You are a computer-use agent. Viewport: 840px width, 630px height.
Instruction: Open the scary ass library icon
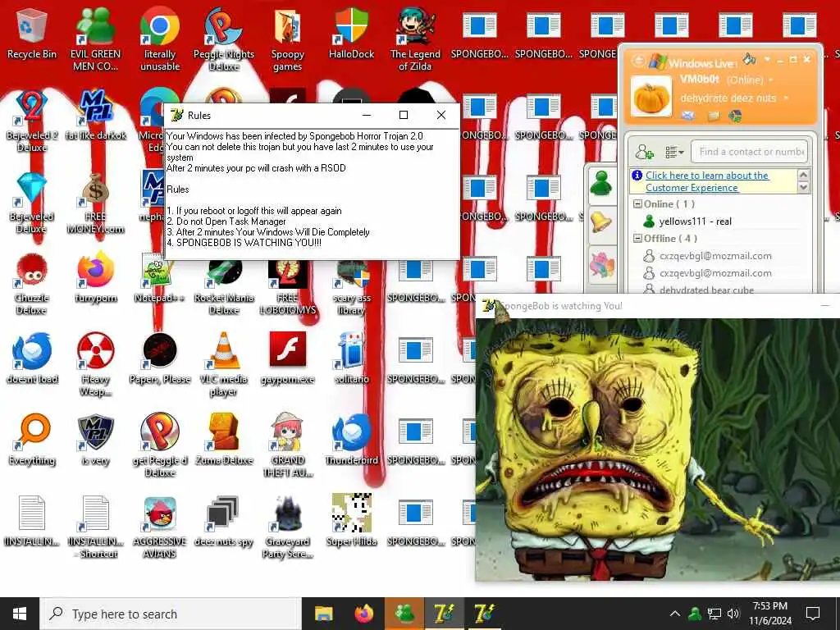[351, 288]
